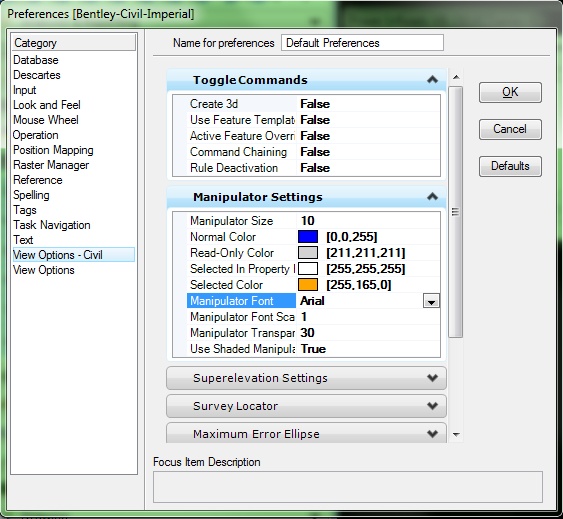Select the Reference category

click(38, 180)
